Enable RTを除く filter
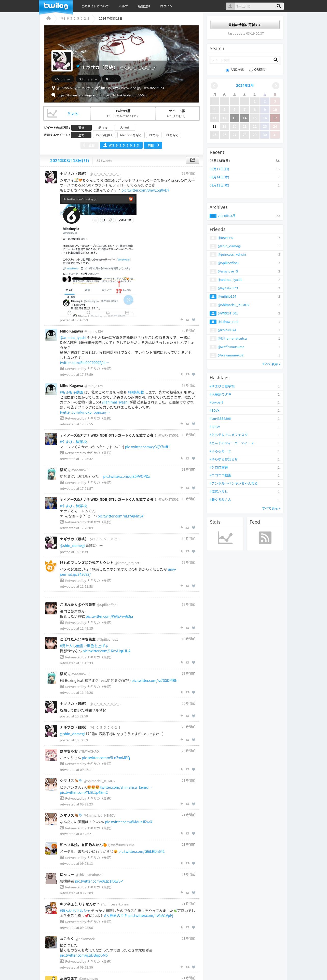 pos(172,135)
